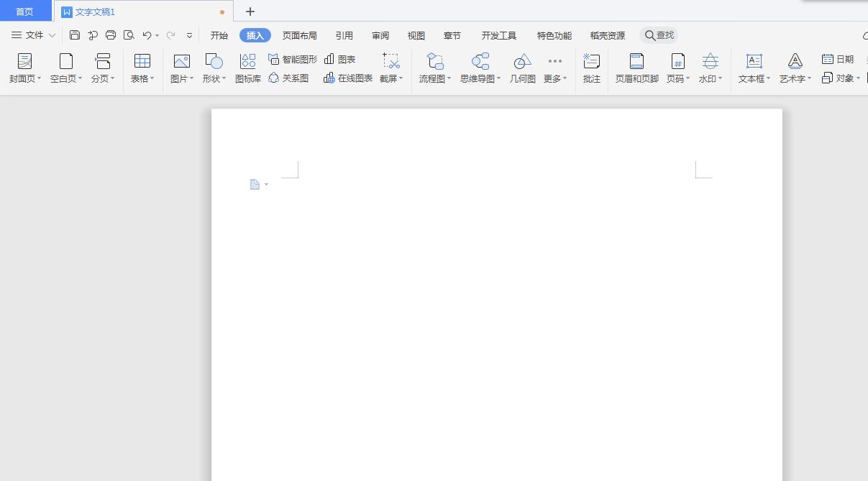Insert a mind map (思维导图)
This screenshot has height=481, width=868.
pyautogui.click(x=478, y=68)
